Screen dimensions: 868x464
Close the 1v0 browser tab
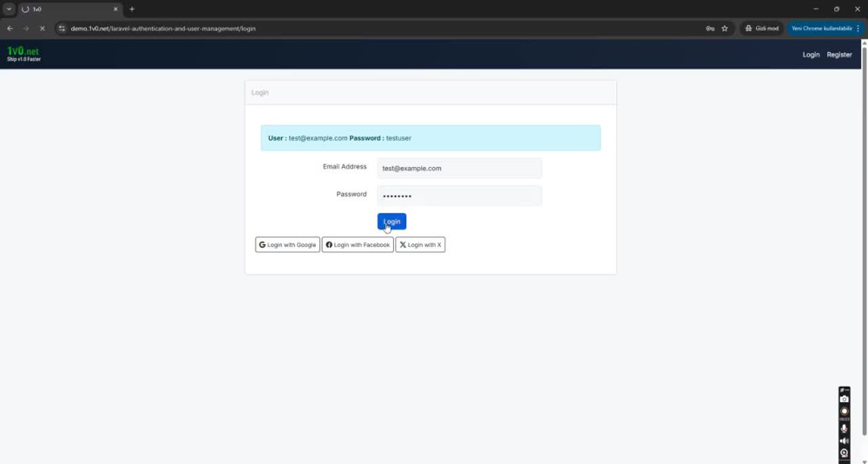click(115, 9)
